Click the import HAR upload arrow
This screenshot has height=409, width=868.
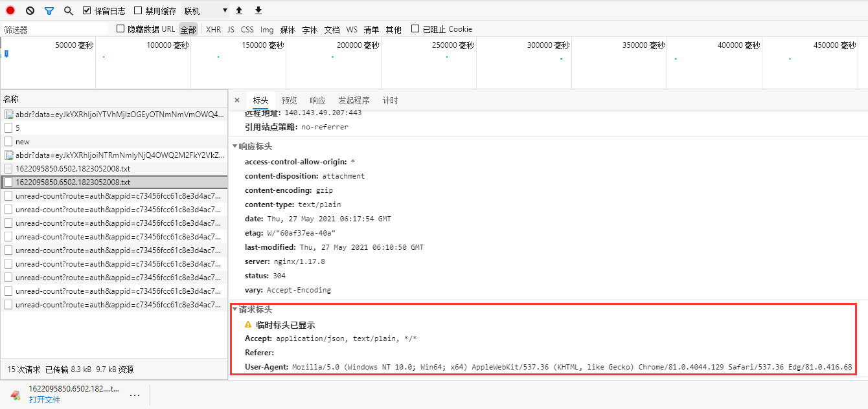(239, 11)
